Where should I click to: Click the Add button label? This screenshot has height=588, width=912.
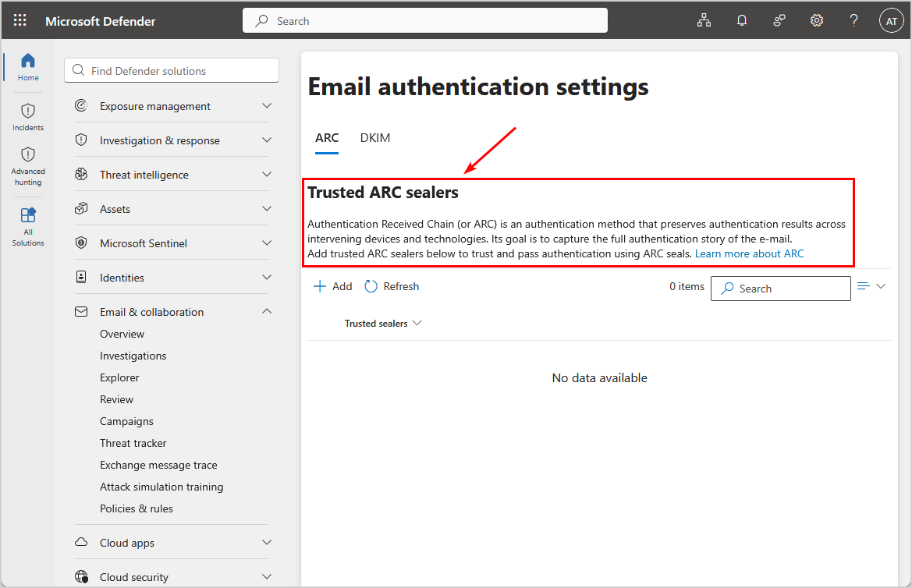pos(342,286)
